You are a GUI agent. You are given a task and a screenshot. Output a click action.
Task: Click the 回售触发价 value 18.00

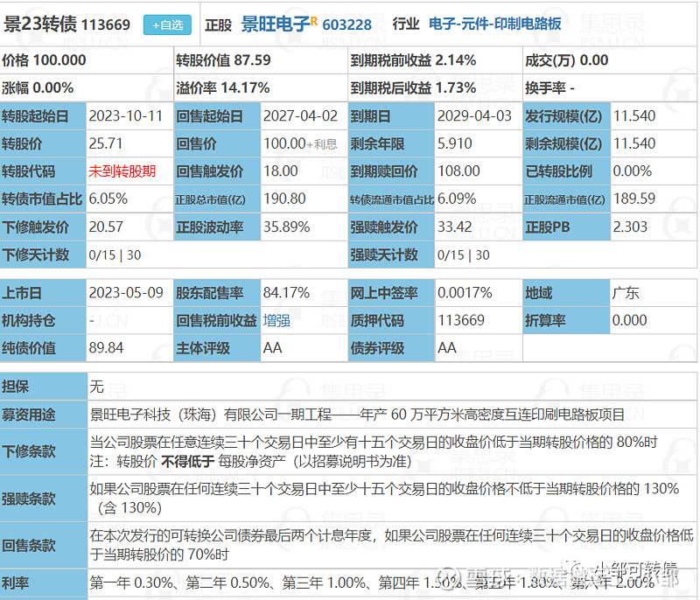pyautogui.click(x=280, y=171)
